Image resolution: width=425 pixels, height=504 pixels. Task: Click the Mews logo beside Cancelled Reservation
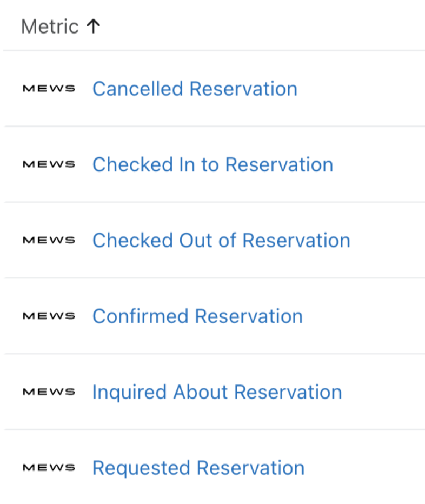click(49, 89)
